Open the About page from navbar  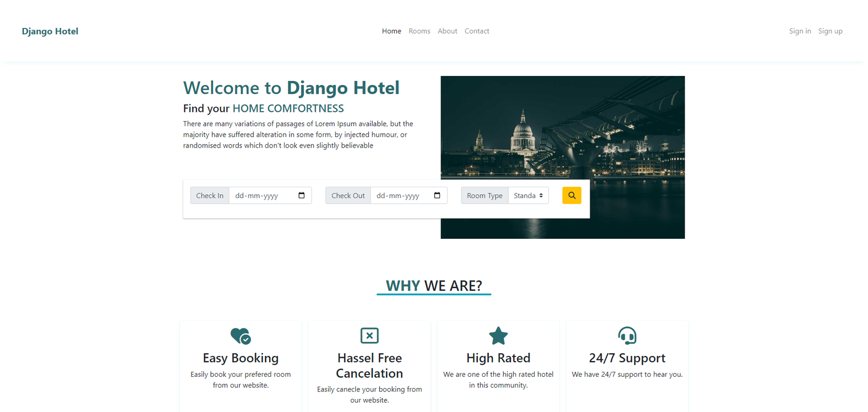pyautogui.click(x=448, y=31)
